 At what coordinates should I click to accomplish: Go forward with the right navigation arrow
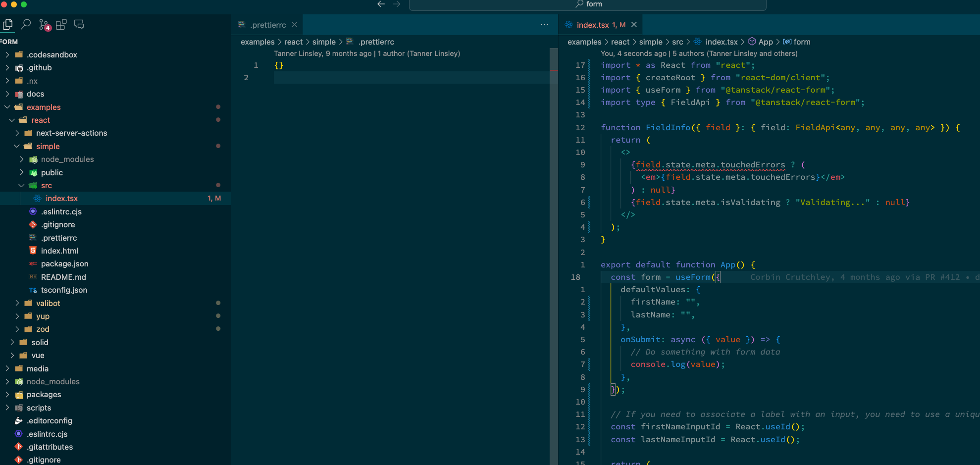tap(397, 4)
